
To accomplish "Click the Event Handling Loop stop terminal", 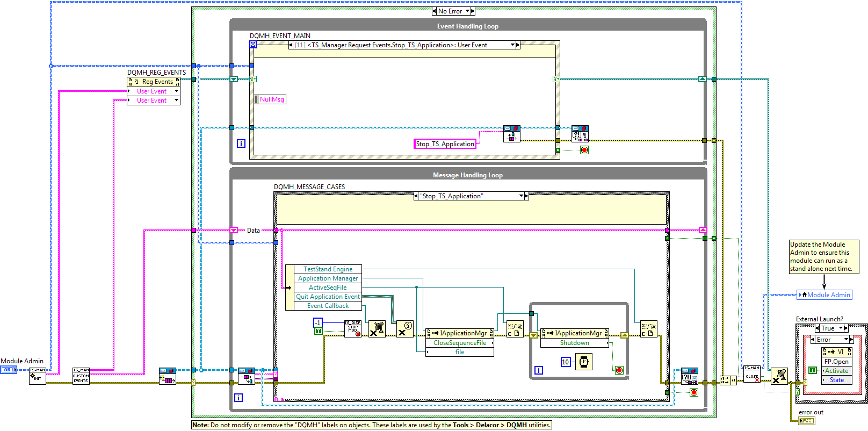I will pyautogui.click(x=584, y=150).
